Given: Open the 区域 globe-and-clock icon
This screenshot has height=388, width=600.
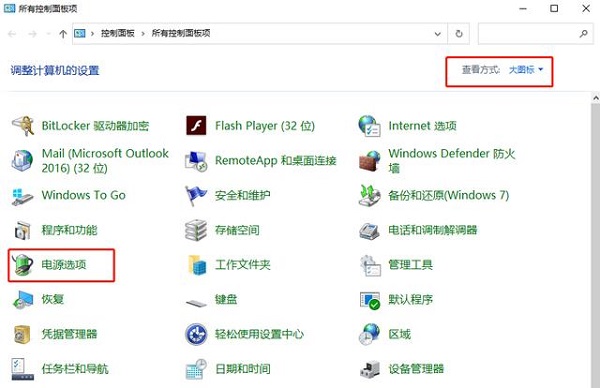Looking at the screenshot, I should 369,334.
